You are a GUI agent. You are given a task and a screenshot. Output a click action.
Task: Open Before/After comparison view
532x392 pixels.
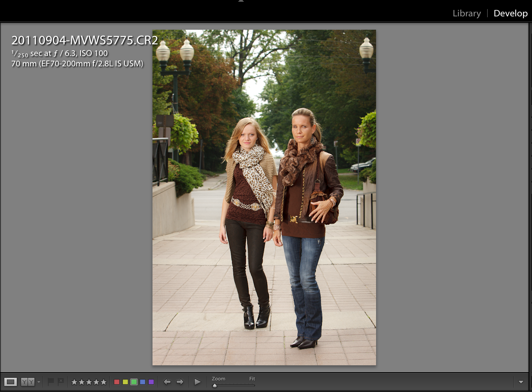pos(28,382)
